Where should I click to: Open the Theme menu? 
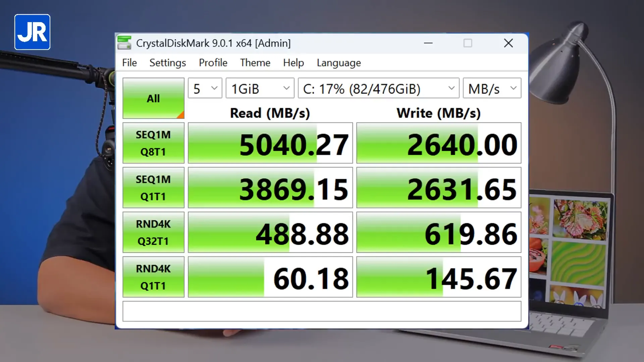pos(255,63)
